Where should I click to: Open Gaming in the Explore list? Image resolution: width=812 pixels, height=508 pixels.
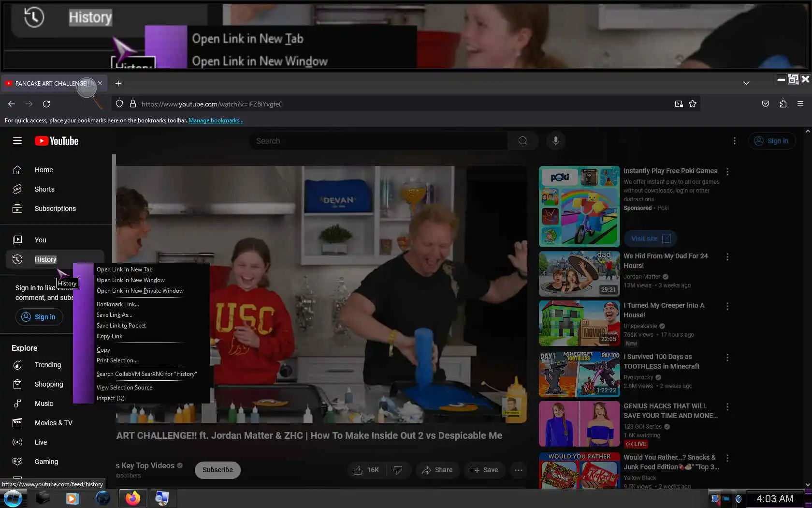(55, 462)
